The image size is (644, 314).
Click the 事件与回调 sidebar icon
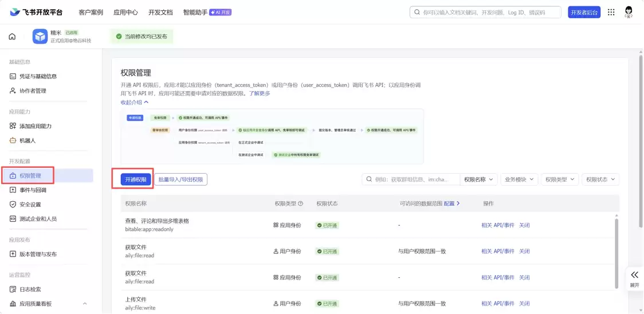point(13,190)
